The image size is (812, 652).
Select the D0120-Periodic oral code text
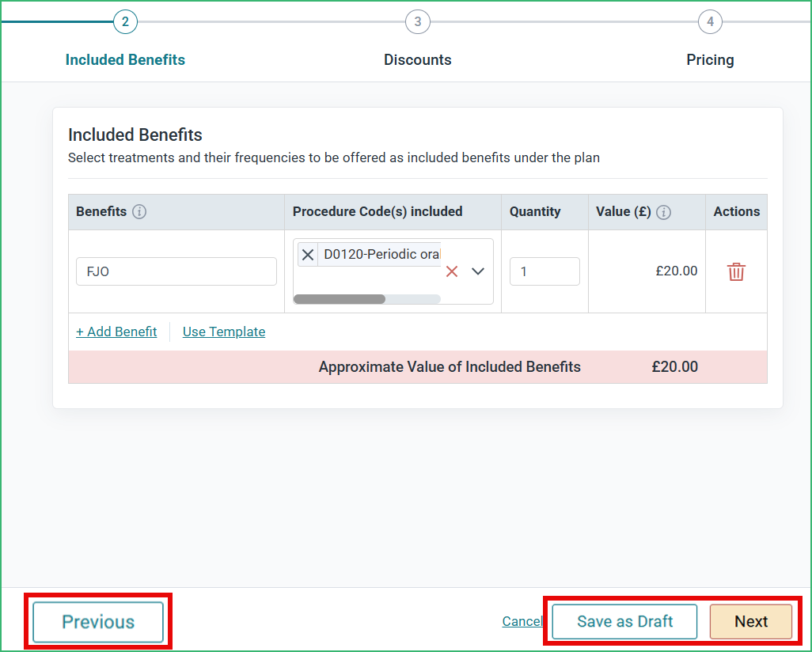tap(381, 254)
